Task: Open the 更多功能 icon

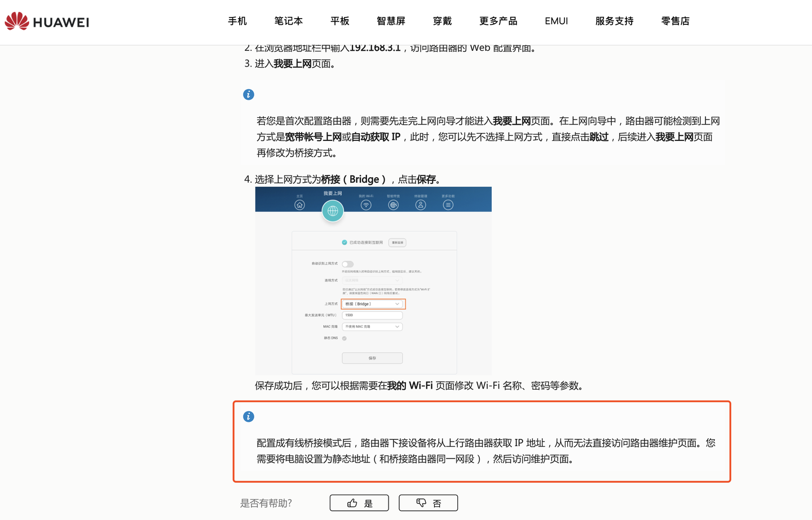Action: coord(448,205)
